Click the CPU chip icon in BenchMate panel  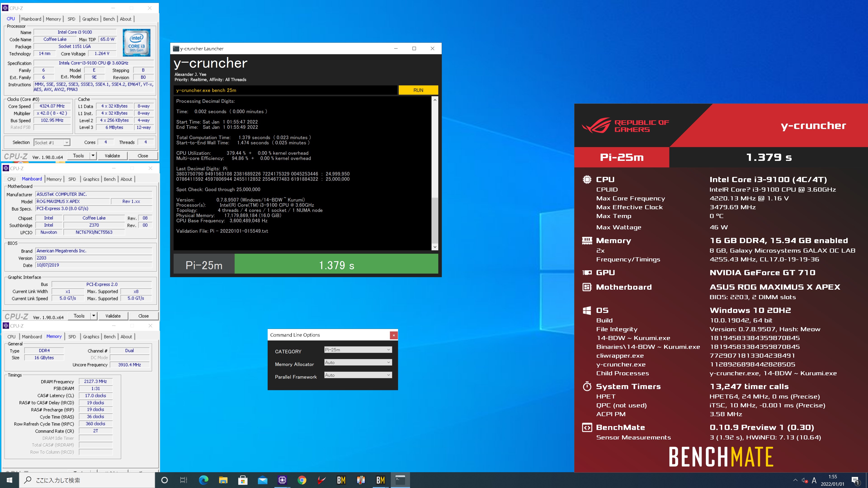587,180
